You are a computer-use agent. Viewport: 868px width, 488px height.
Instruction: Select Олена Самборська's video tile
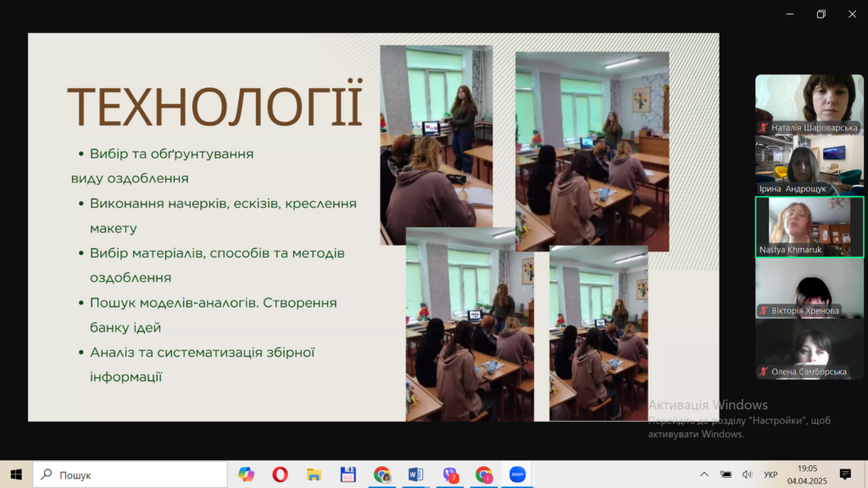pos(809,348)
